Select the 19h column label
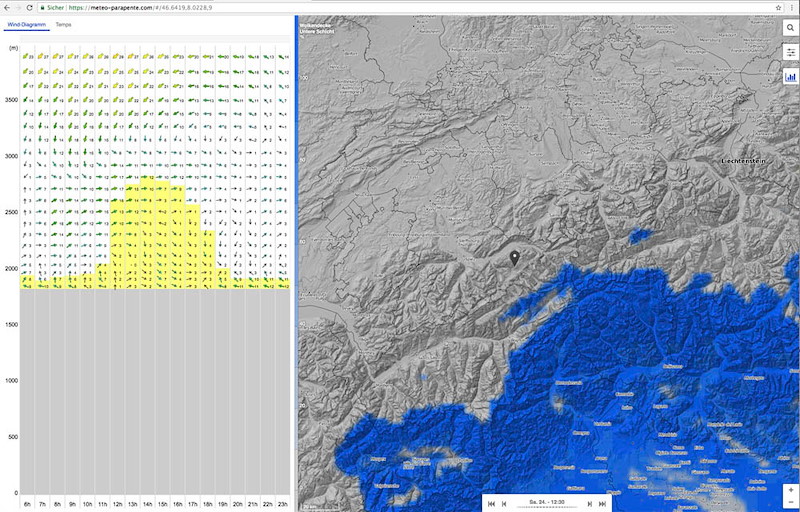 click(222, 504)
